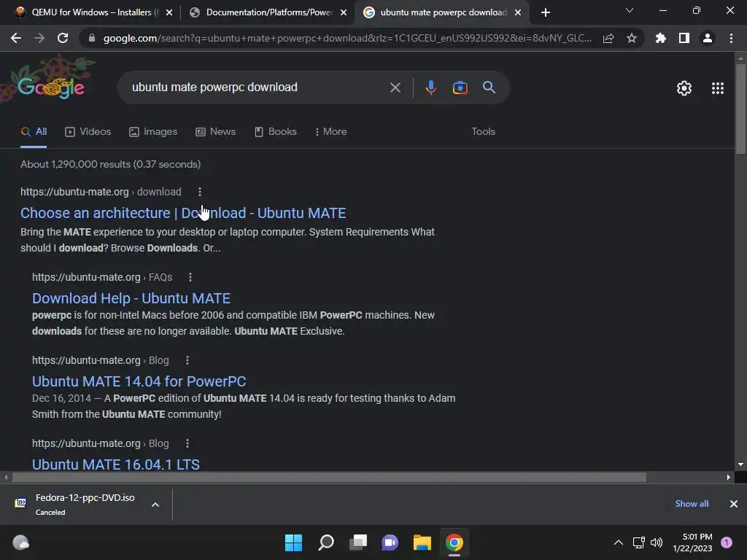The height and width of the screenshot is (560, 747).
Task: Switch to Images results
Action: point(153,132)
